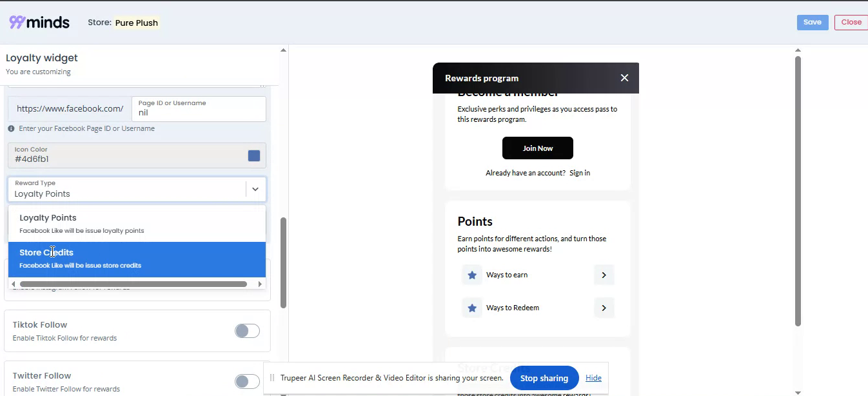Click the left panel vertical scrollbar thumb
Viewport: 868px width, 396px height.
(283, 262)
